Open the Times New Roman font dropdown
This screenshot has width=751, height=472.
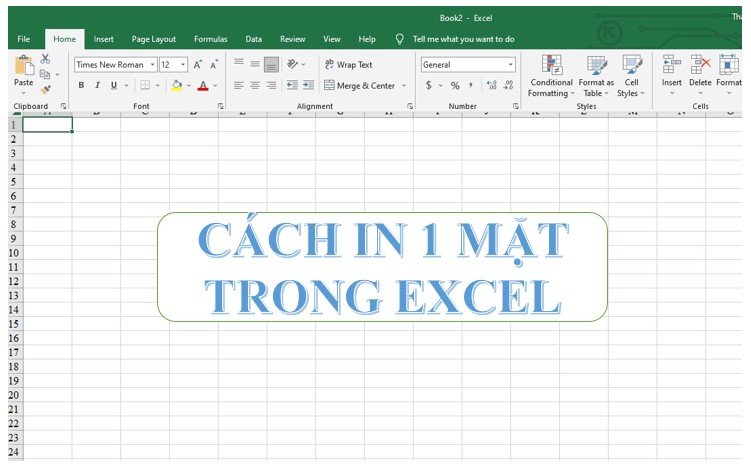pos(152,65)
